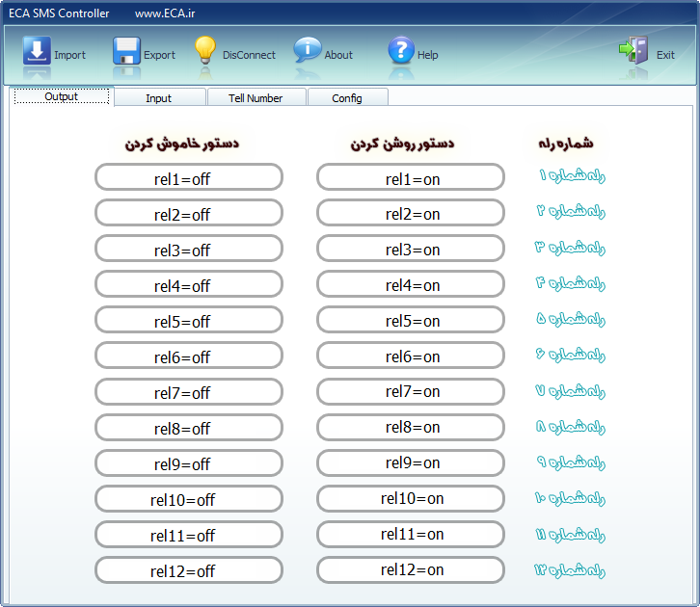
Task: Edit the rel2=off command field
Action: coord(188,213)
